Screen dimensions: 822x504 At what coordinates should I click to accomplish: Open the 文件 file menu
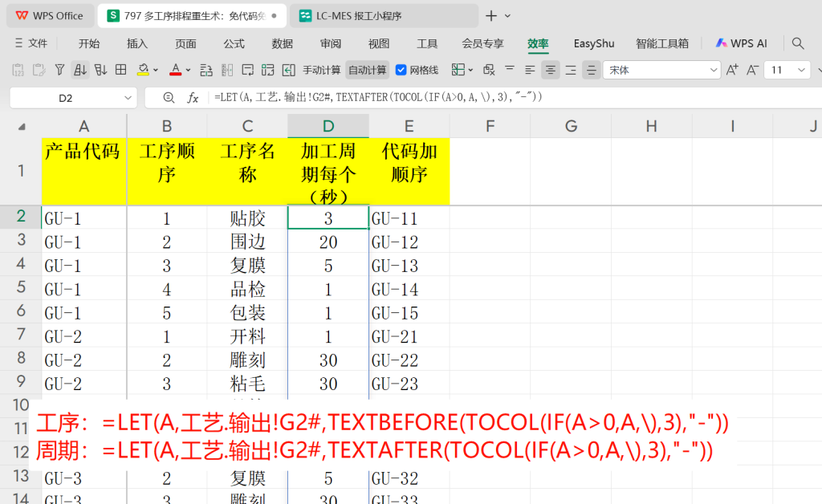coord(32,43)
